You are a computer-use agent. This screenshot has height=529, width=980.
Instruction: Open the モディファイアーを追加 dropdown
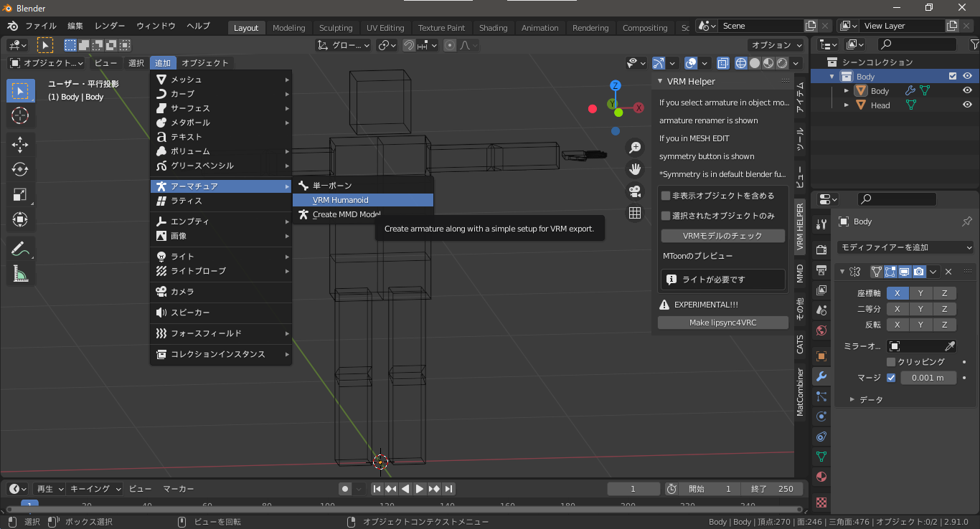pos(905,247)
